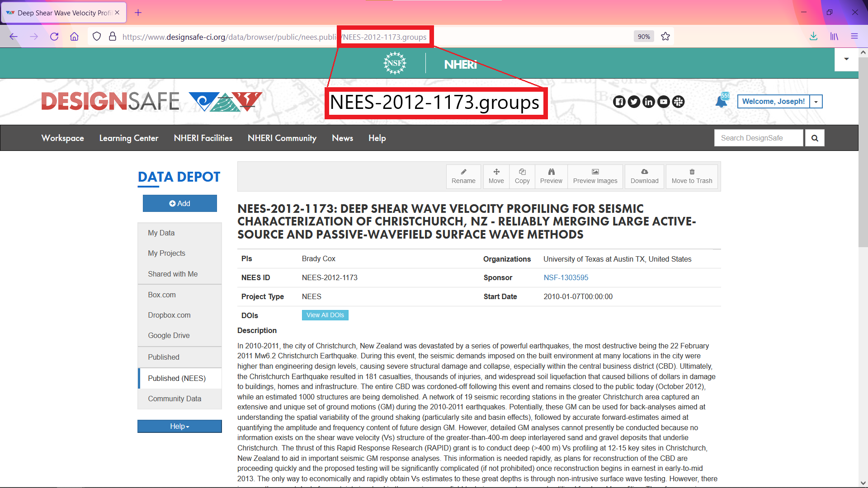Focus the Search DesignSafe input field
This screenshot has height=488, width=868.
tap(759, 138)
